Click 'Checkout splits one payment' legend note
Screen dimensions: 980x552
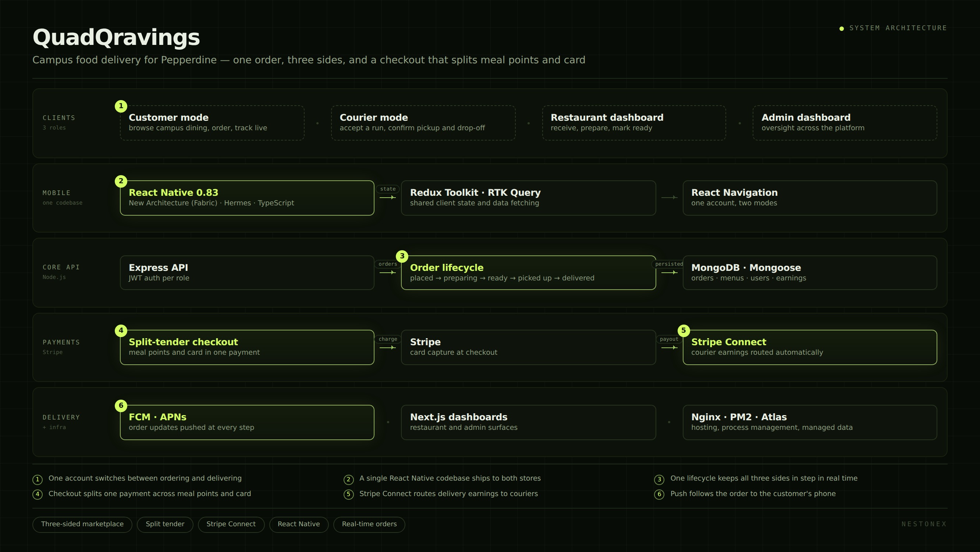(149, 494)
